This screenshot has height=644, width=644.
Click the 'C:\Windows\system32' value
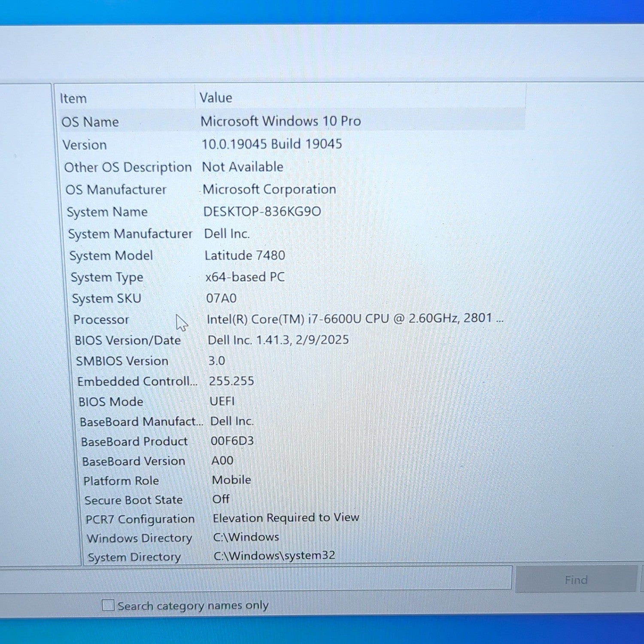click(x=275, y=556)
